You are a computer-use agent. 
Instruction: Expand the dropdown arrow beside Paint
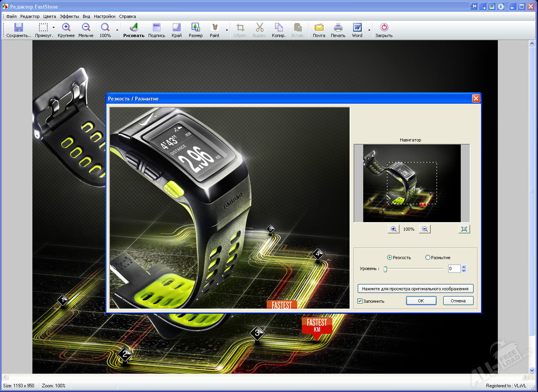coord(227,30)
